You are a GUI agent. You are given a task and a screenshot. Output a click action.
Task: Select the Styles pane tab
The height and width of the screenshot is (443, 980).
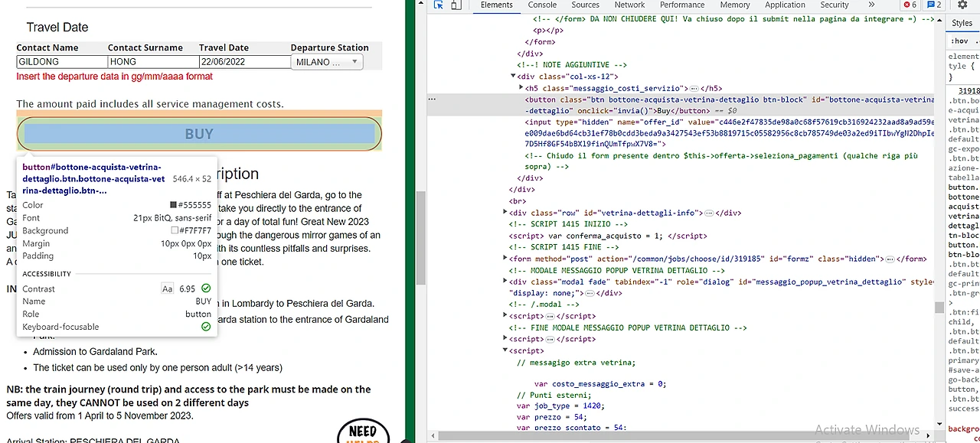coord(962,24)
